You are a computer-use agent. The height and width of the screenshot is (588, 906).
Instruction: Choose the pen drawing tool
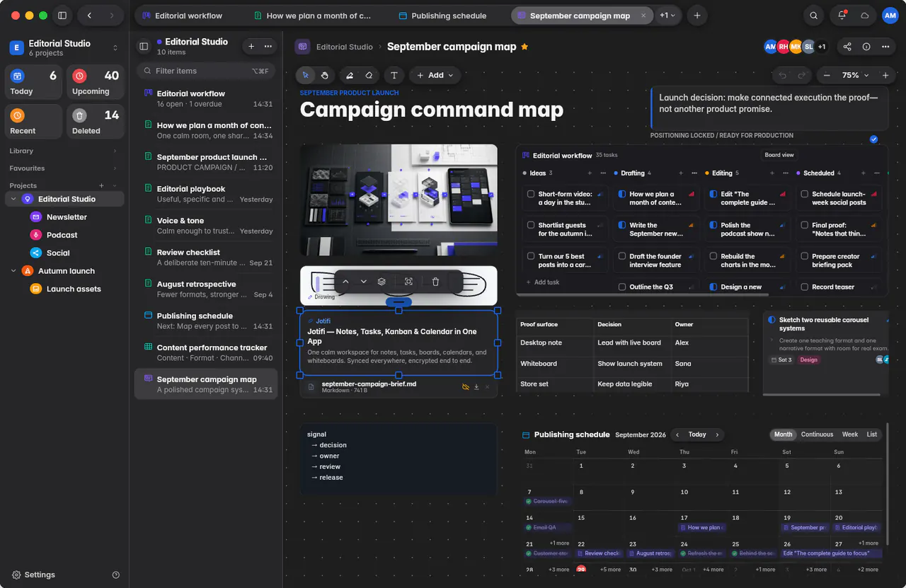350,75
